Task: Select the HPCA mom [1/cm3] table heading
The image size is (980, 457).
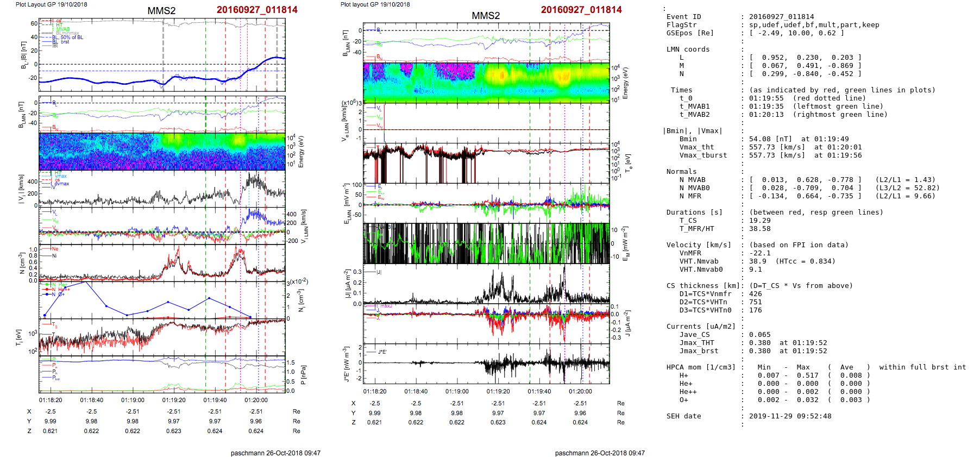Action: [x=701, y=367]
